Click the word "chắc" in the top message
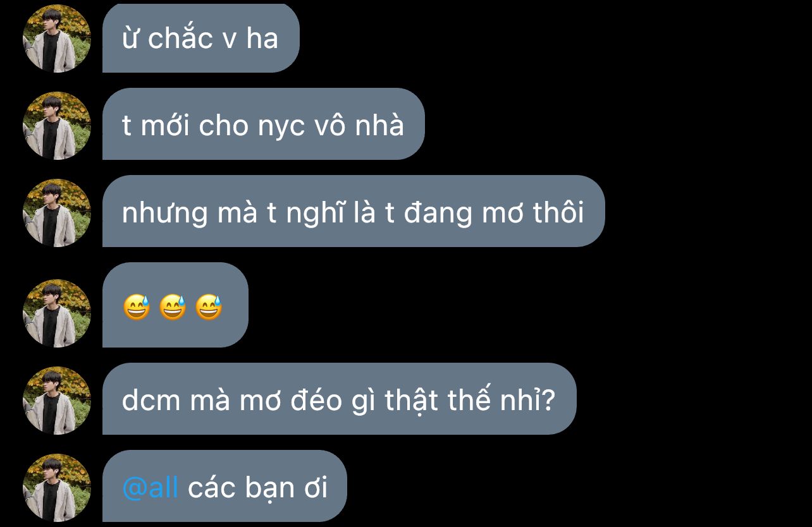This screenshot has height=527, width=812. (x=180, y=38)
